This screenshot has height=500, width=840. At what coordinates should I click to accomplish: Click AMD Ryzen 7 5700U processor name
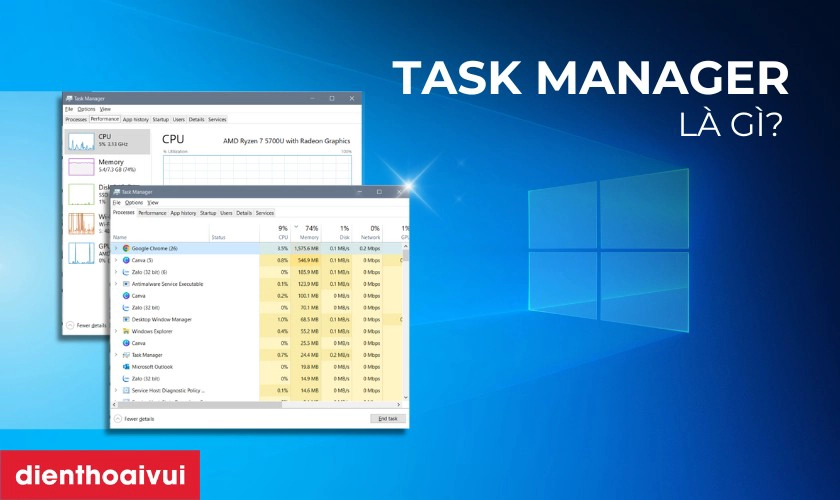click(x=287, y=141)
